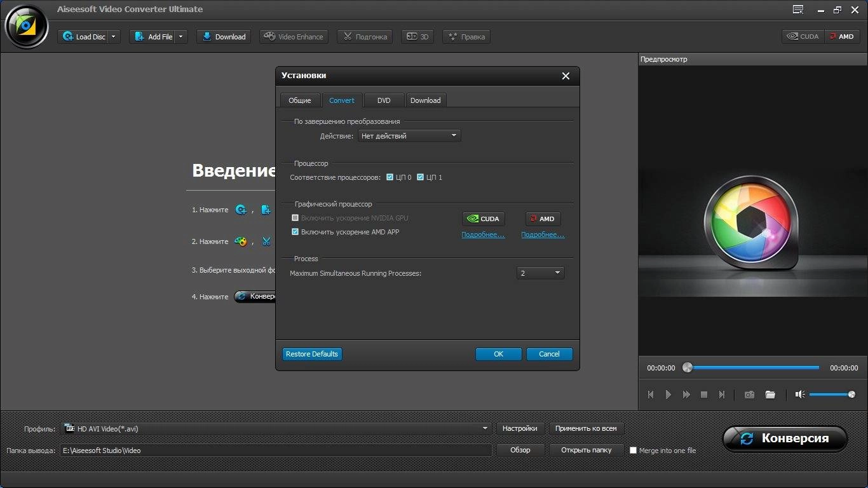Open the snapshot folder icon
868x488 pixels.
pyautogui.click(x=770, y=395)
